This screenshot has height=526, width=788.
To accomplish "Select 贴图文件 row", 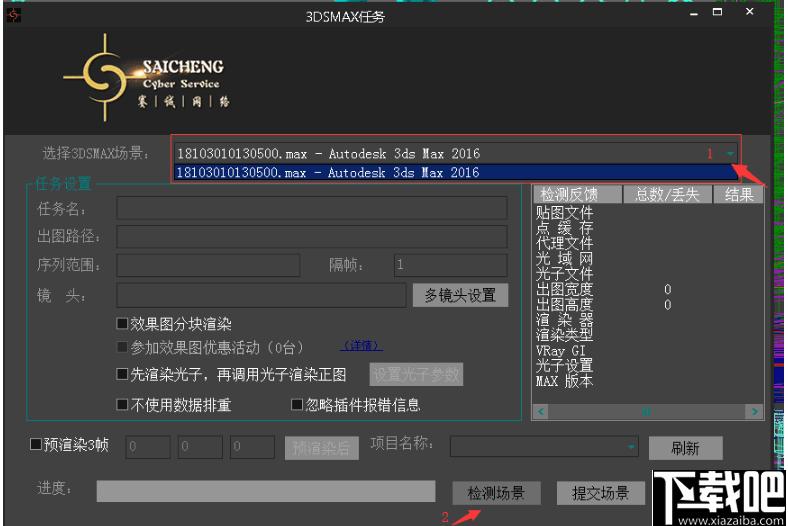I will (564, 213).
